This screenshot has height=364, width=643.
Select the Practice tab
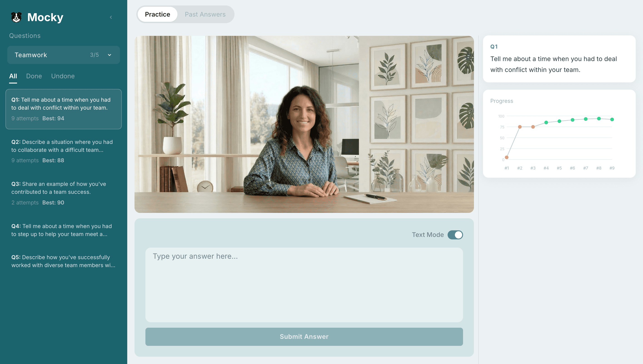pos(157,14)
